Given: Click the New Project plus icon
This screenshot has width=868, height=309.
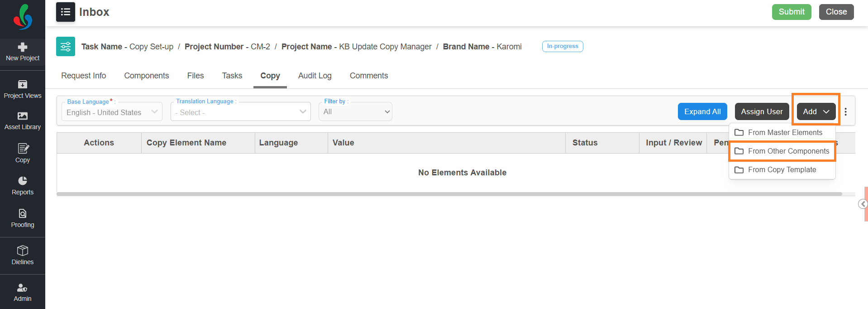Looking at the screenshot, I should [23, 47].
